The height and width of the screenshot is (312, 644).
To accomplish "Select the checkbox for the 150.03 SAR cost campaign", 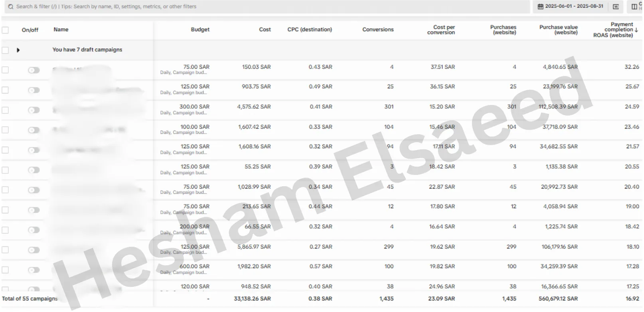I will pyautogui.click(x=5, y=70).
